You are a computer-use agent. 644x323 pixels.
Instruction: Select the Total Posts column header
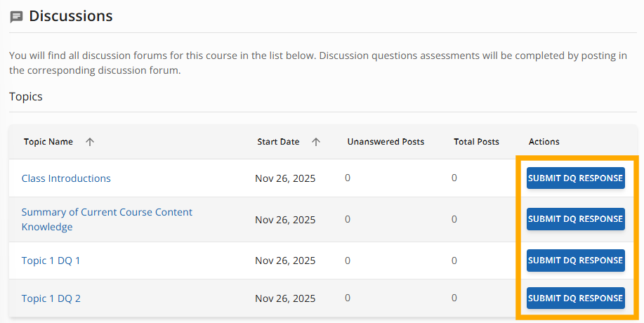point(476,142)
